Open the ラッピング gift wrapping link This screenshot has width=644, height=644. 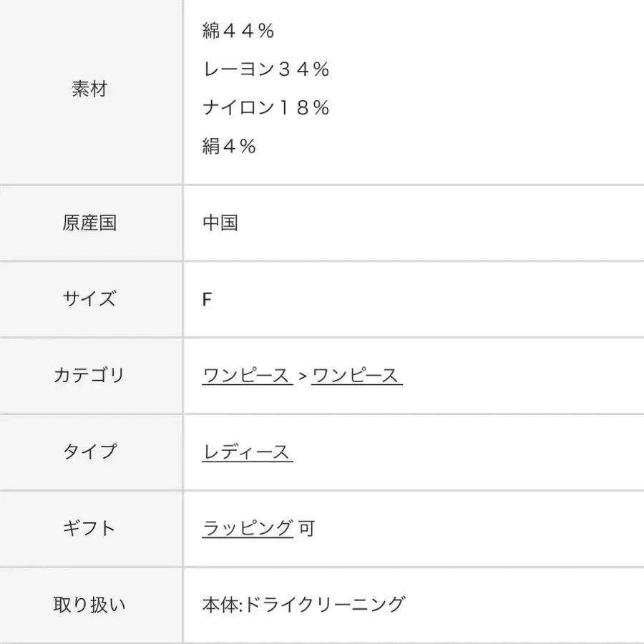click(x=245, y=528)
